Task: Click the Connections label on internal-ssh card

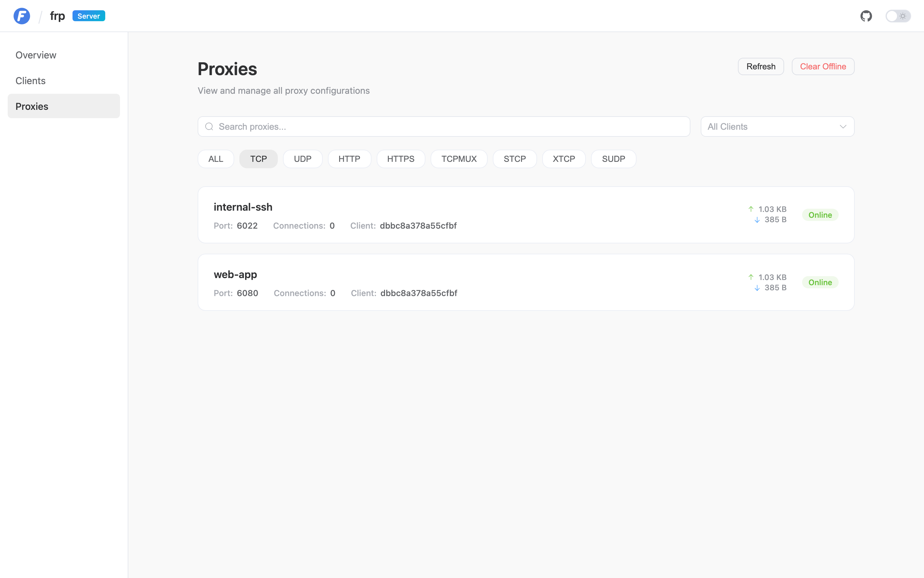Action: click(x=299, y=225)
